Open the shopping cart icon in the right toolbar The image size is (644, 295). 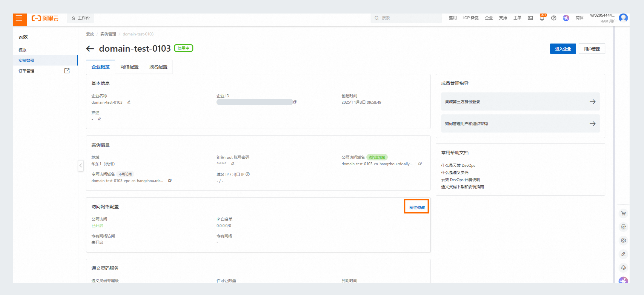click(x=623, y=213)
